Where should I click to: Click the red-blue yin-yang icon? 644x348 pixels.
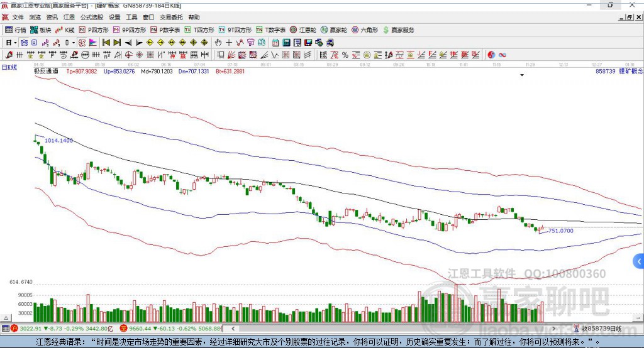[491, 55]
